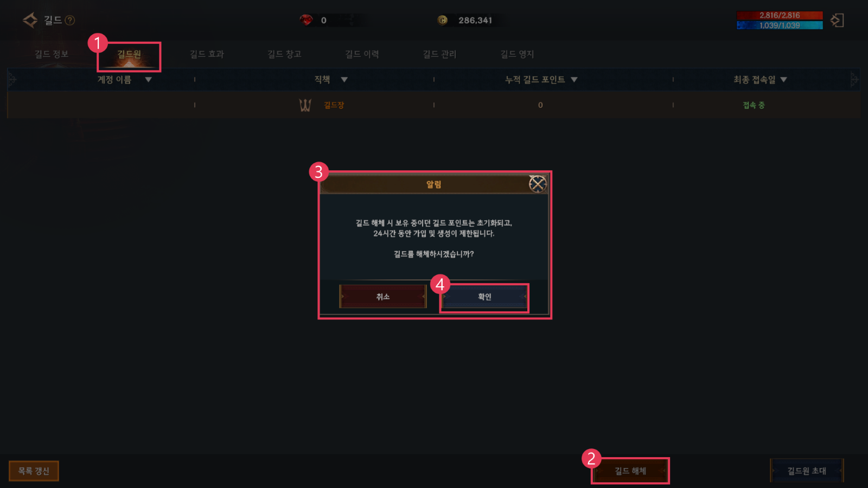Sort by 누적 길드 포인트 arrow

pyautogui.click(x=574, y=80)
